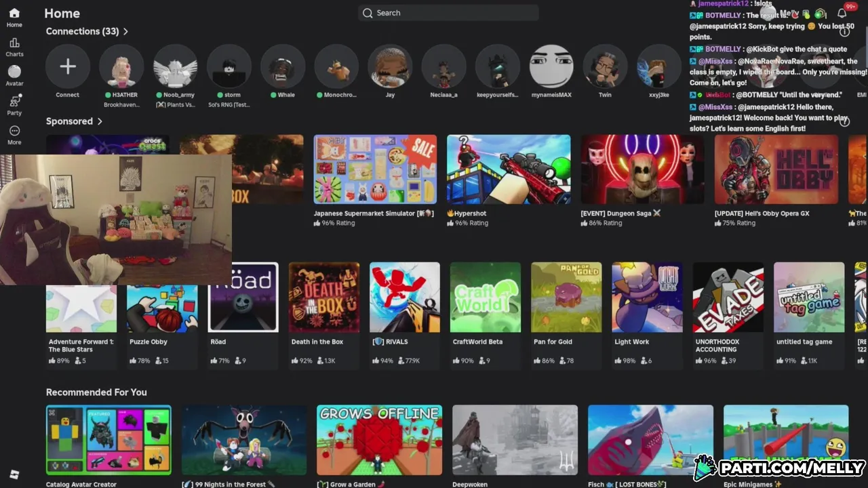The height and width of the screenshot is (488, 868).
Task: Click the Connect plus button
Action: pos(67,66)
